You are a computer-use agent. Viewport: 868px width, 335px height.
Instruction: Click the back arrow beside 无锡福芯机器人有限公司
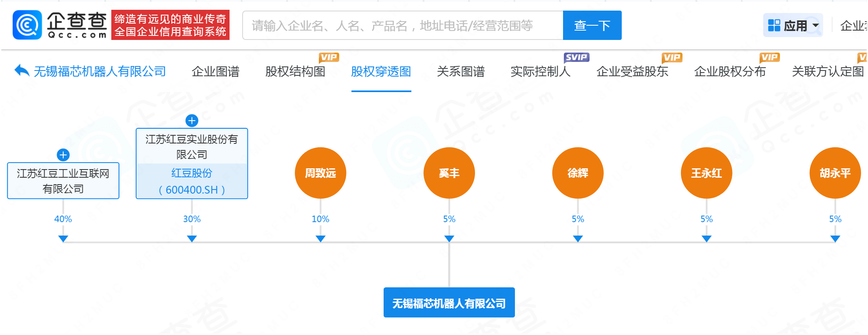click(22, 71)
